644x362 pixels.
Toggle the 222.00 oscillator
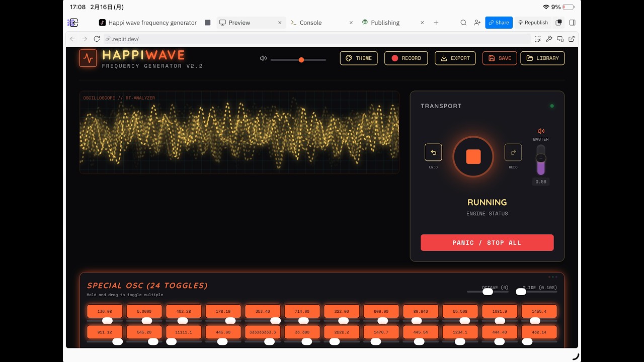(342, 311)
